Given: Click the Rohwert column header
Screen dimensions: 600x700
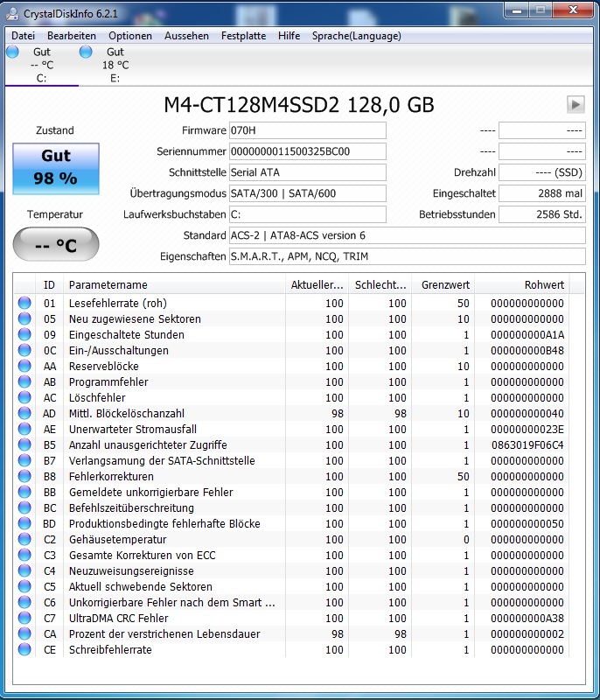Looking at the screenshot, I should click(x=522, y=285).
